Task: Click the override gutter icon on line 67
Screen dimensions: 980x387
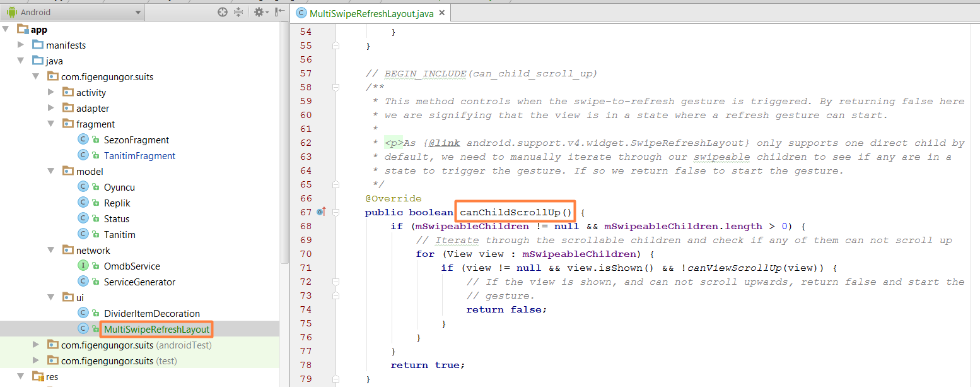Action: tap(321, 212)
